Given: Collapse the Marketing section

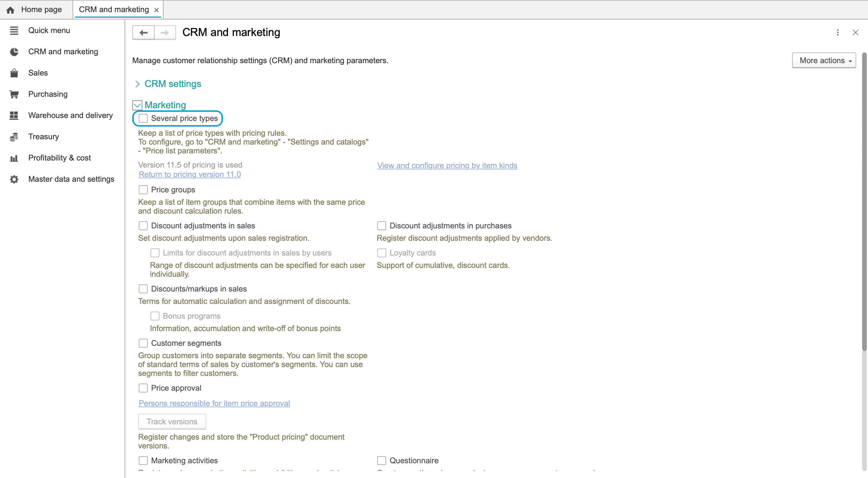Looking at the screenshot, I should tap(137, 105).
